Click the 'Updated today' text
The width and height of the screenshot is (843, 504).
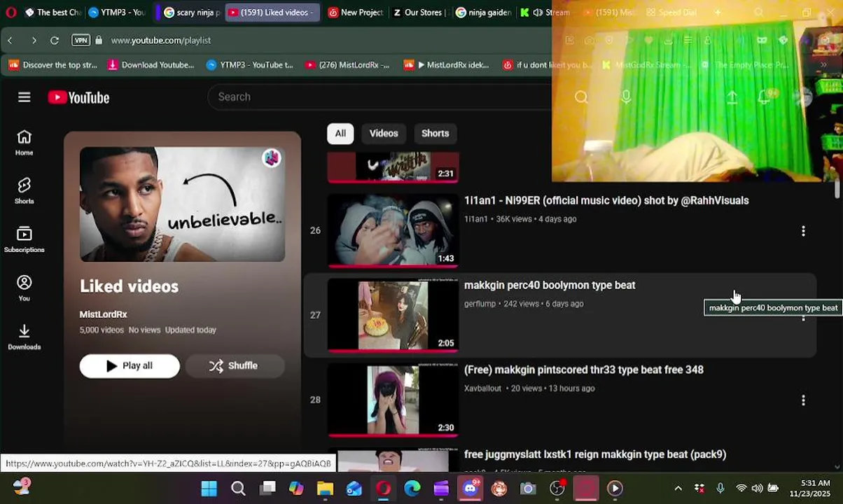(190, 330)
